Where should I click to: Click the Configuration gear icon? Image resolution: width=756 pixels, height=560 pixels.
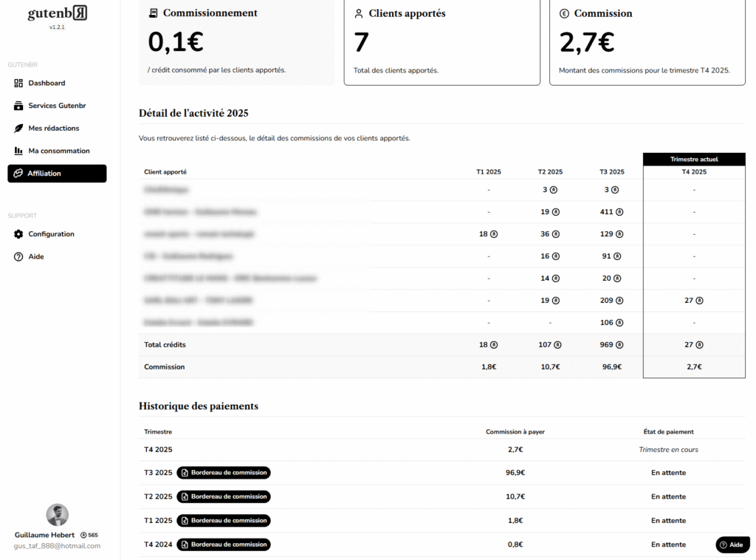18,234
